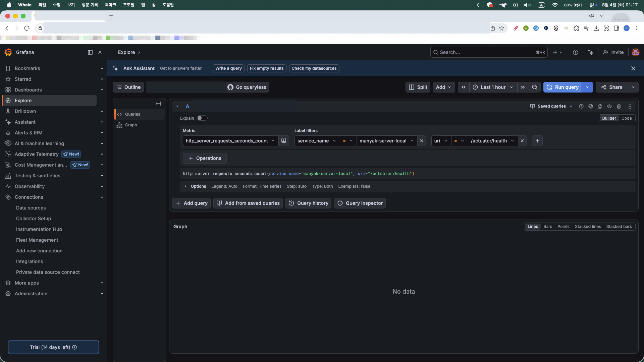Open the Last 1 hour time picker
This screenshot has width=644, height=362.
point(493,87)
